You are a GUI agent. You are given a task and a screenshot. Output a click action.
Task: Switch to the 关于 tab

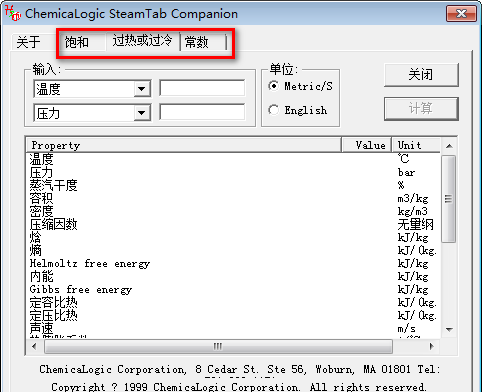28,42
